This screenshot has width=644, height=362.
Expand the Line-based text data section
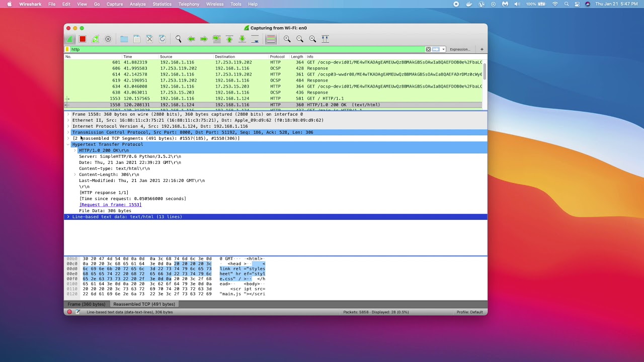point(68,217)
